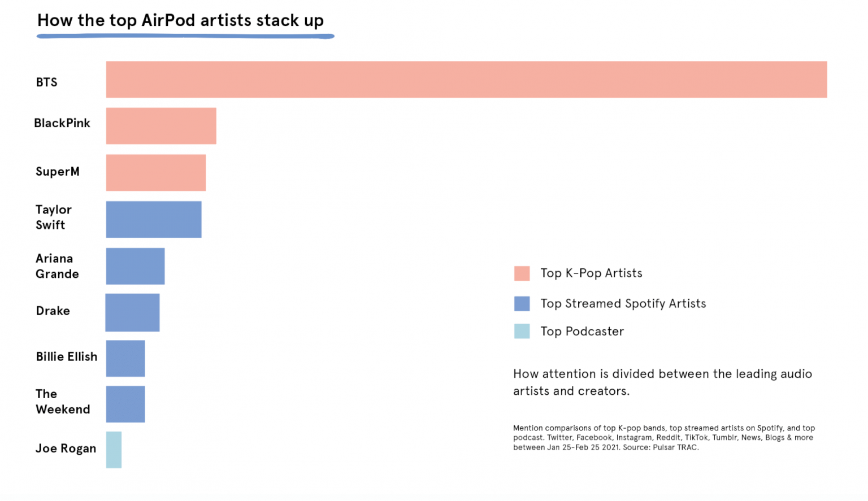Click the Top K-Pop Artists legend swatch
Viewport: 868px width, 501px height.
tap(522, 273)
